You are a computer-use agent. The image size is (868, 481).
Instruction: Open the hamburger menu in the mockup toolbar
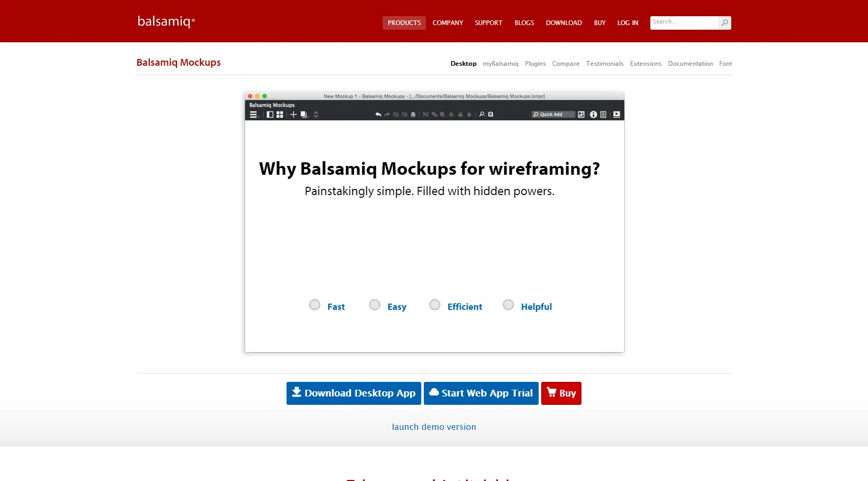(254, 115)
